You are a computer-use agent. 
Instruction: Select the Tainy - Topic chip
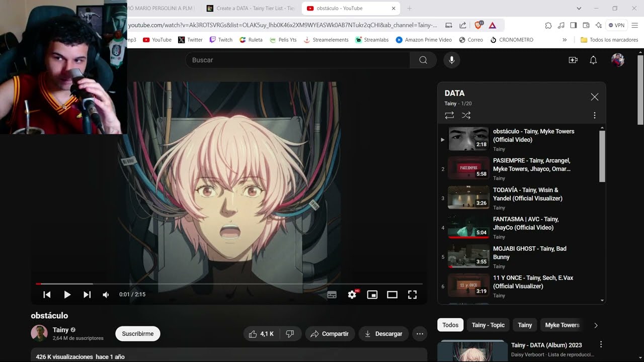(x=488, y=325)
